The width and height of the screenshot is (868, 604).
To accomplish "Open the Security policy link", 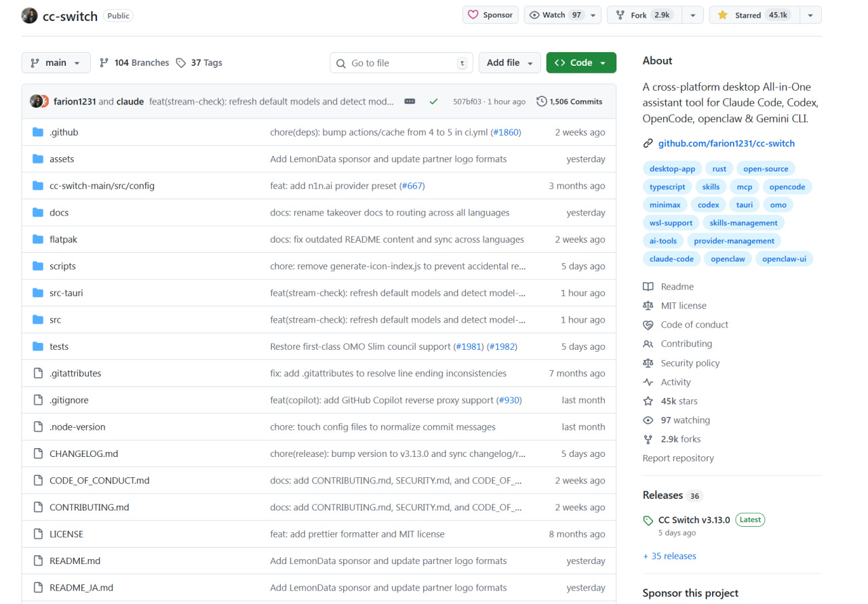I will click(690, 363).
